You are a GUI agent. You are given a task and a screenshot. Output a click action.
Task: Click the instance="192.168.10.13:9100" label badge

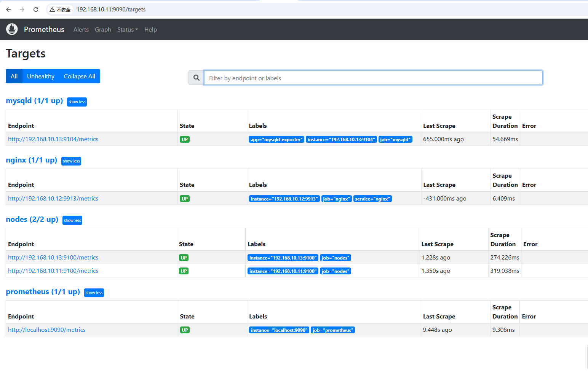click(x=283, y=258)
